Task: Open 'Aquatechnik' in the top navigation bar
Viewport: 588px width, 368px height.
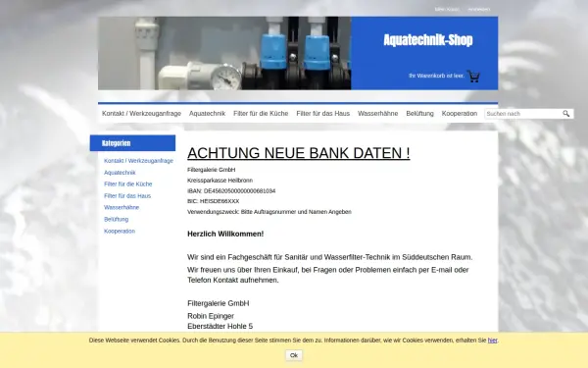Action: pyautogui.click(x=207, y=114)
